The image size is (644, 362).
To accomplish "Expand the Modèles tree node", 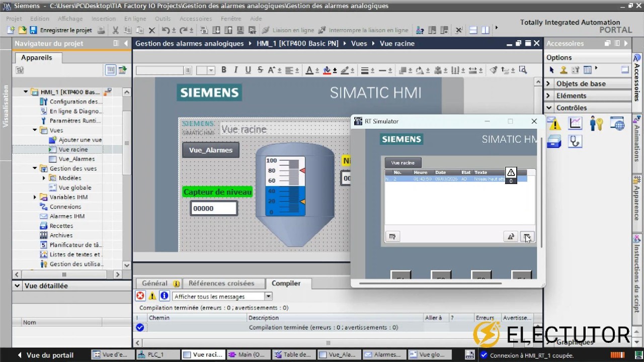I will pos(44,178).
